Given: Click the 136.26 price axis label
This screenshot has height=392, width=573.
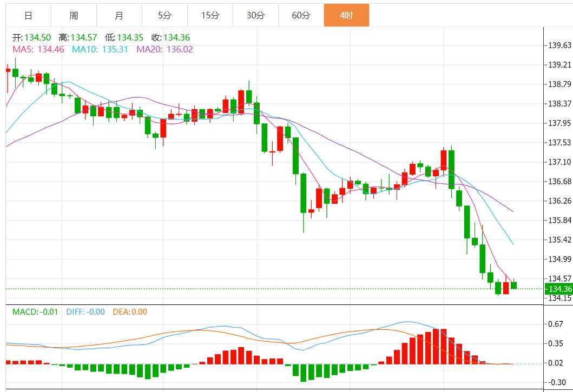Looking at the screenshot, I should [x=560, y=201].
